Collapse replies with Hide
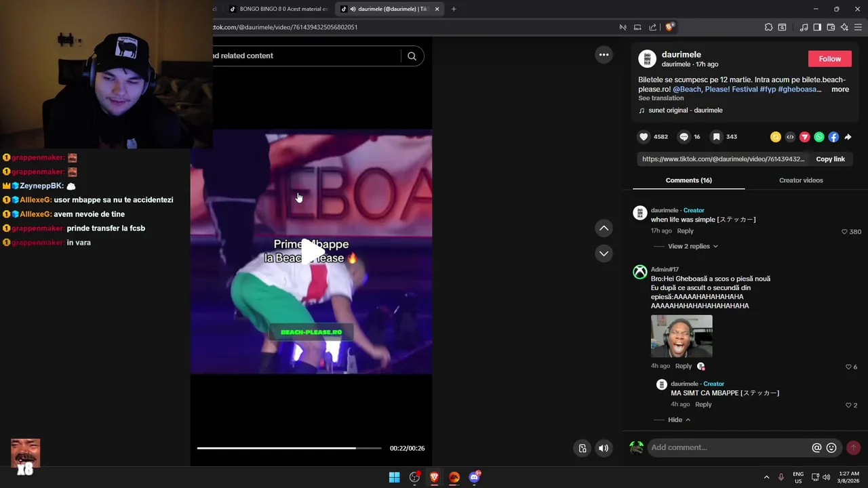The width and height of the screenshot is (868, 488). [679, 420]
